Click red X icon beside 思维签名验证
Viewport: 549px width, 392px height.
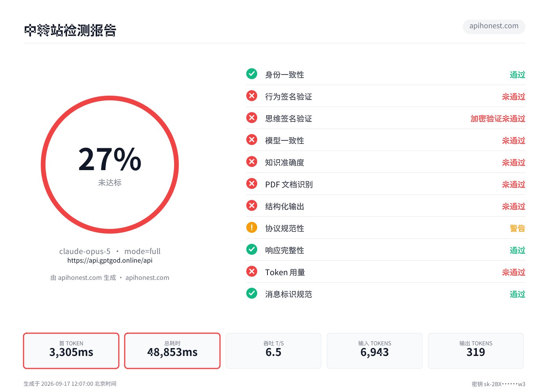(x=252, y=118)
